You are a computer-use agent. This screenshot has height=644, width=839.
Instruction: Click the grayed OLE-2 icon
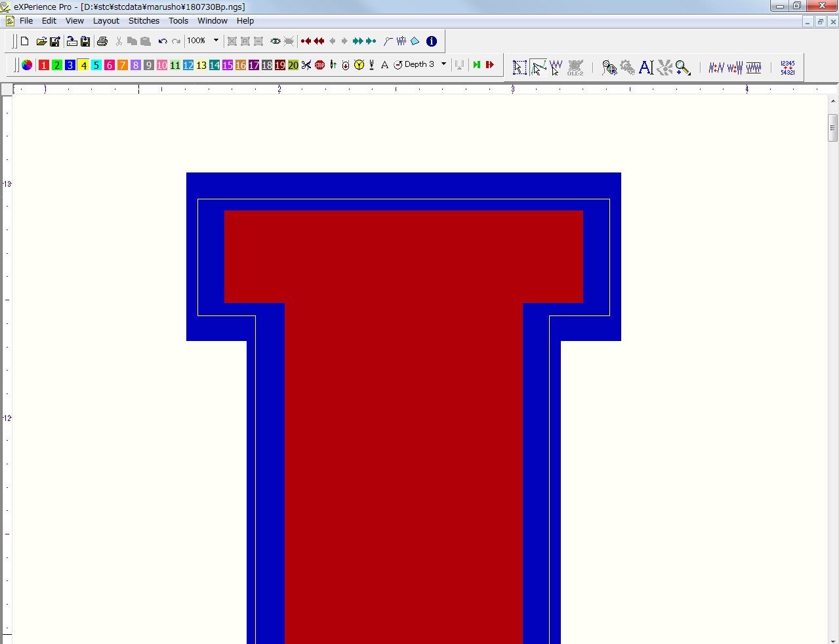pos(575,68)
